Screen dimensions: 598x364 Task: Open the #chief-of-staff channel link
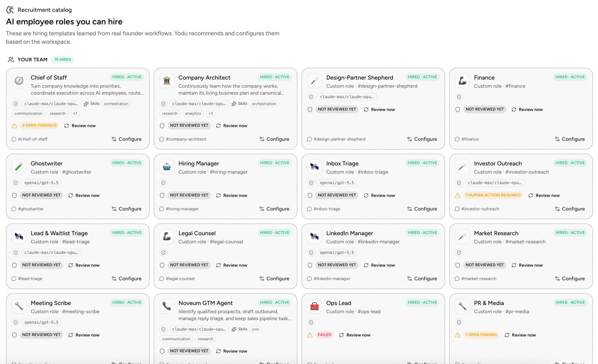click(x=30, y=139)
